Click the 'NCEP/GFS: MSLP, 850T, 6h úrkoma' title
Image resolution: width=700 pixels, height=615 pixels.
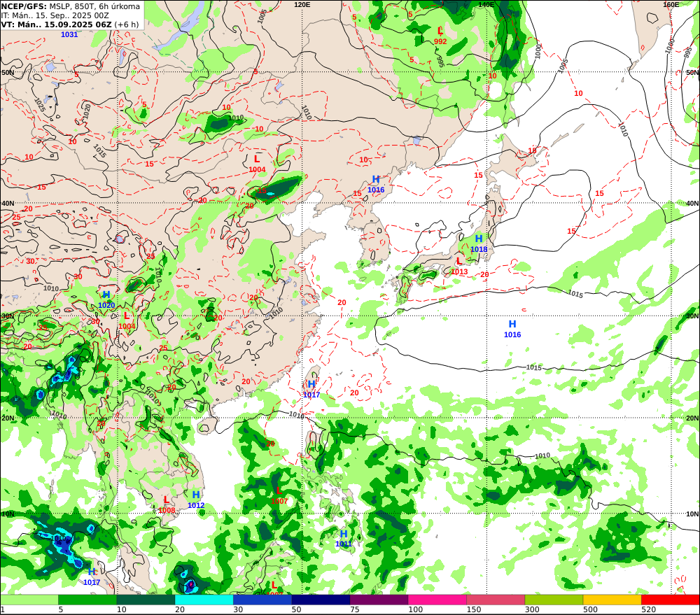click(x=71, y=6)
